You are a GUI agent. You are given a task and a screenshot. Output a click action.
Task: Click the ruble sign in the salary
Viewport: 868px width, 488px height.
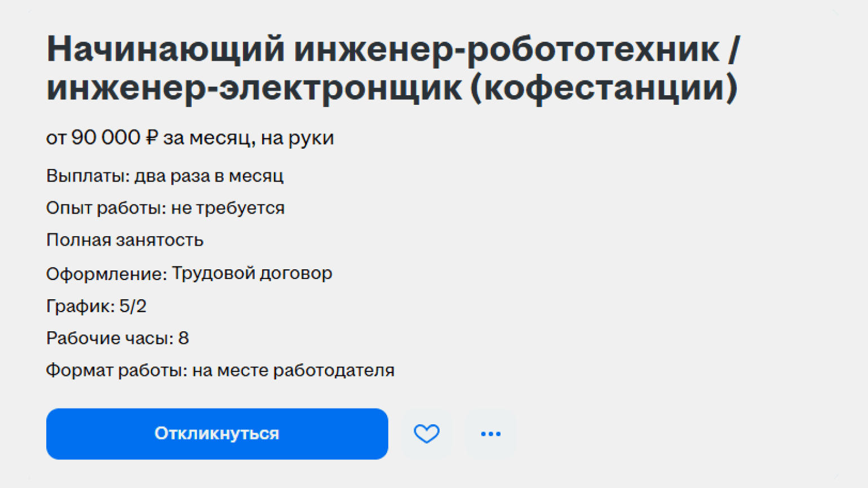click(152, 137)
